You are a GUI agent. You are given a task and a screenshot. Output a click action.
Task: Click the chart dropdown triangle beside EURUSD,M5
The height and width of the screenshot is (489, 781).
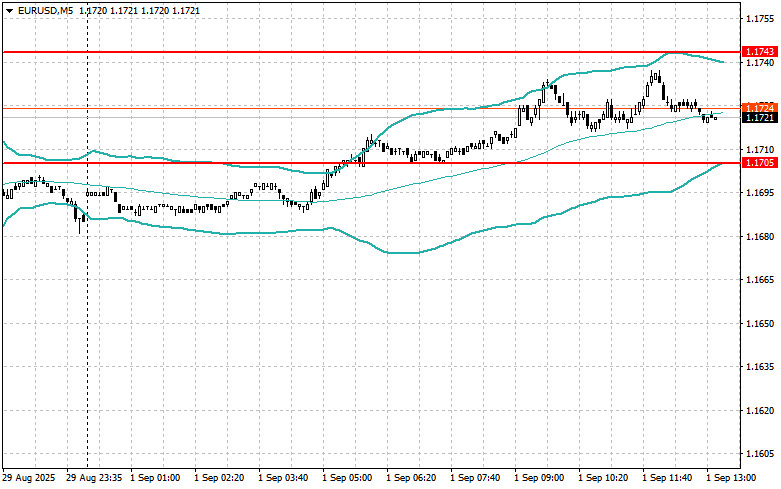[9, 10]
